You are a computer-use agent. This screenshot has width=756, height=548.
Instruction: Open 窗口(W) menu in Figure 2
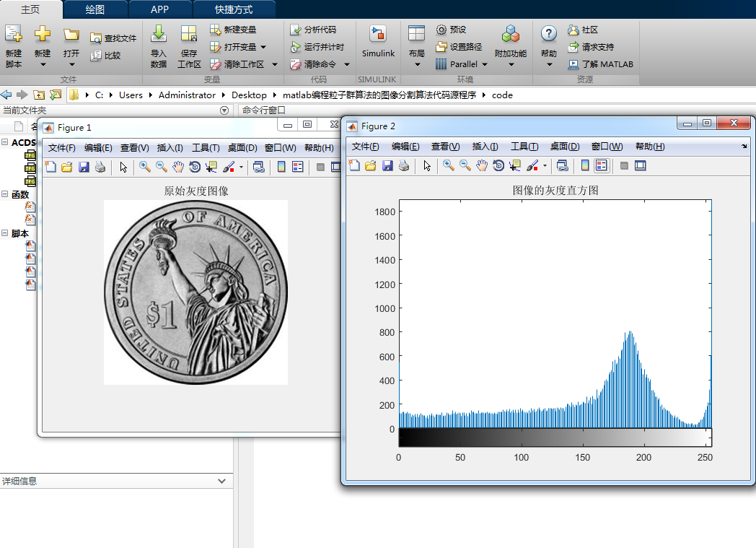[x=607, y=147]
